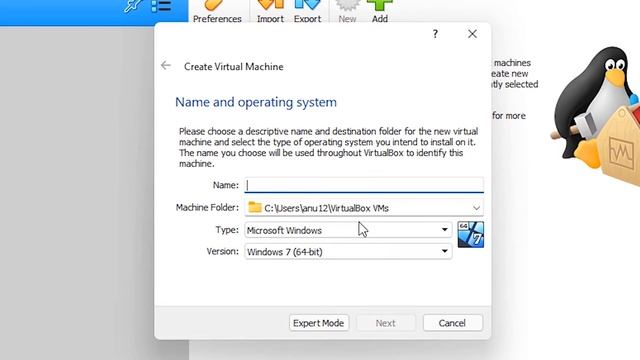Viewport: 640px width, 360px height.
Task: Cancel the virtual machine creation
Action: 453,323
